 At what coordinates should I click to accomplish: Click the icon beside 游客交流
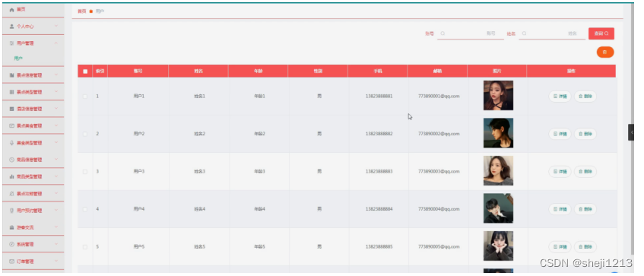click(11, 227)
